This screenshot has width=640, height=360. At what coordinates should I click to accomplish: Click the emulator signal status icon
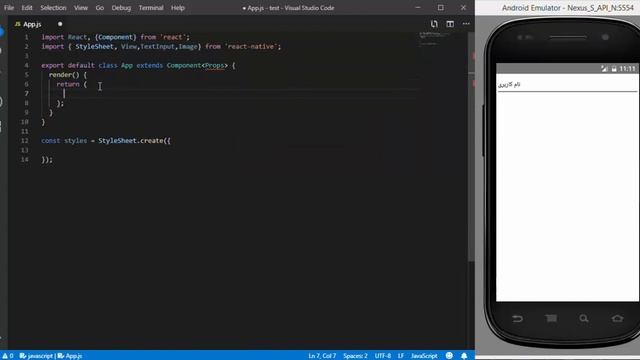click(604, 69)
